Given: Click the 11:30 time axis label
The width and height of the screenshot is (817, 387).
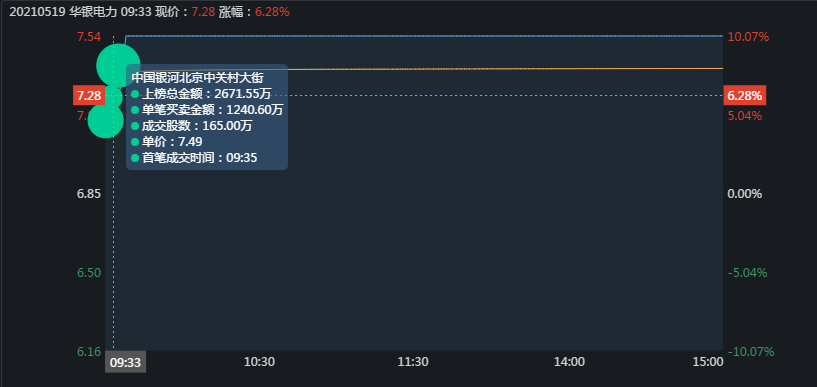Looking at the screenshot, I should coord(413,362).
